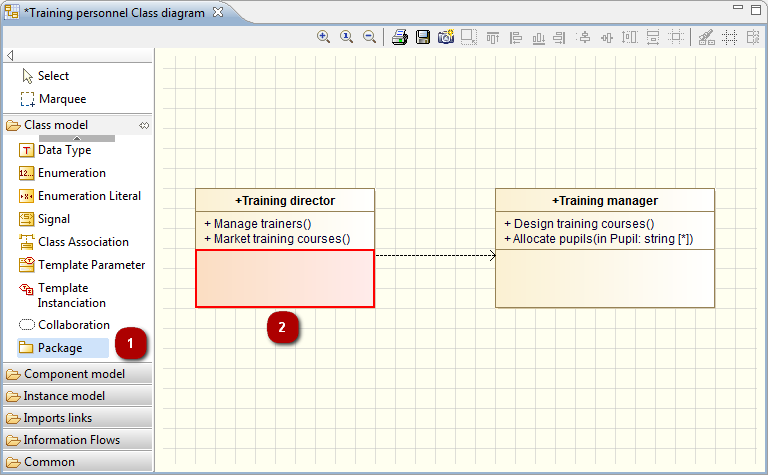Image resolution: width=768 pixels, height=475 pixels.
Task: Toggle the grid display toolbar icon
Action: [729, 37]
